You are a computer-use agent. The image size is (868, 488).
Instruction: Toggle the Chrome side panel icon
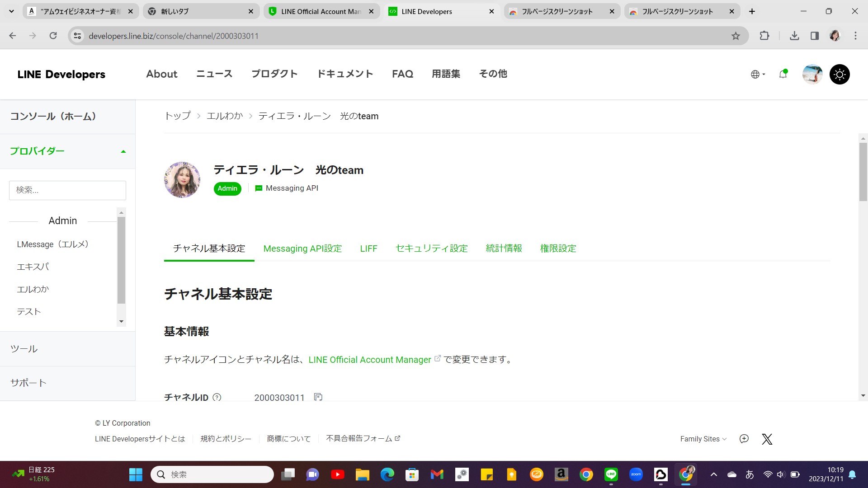tap(815, 36)
